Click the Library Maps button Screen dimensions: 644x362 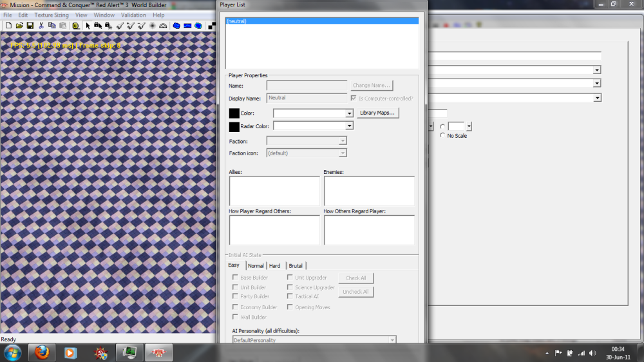378,113
